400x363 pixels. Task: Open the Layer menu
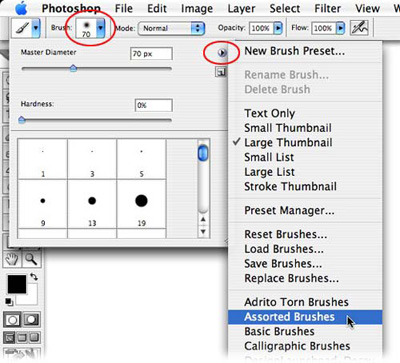[241, 8]
